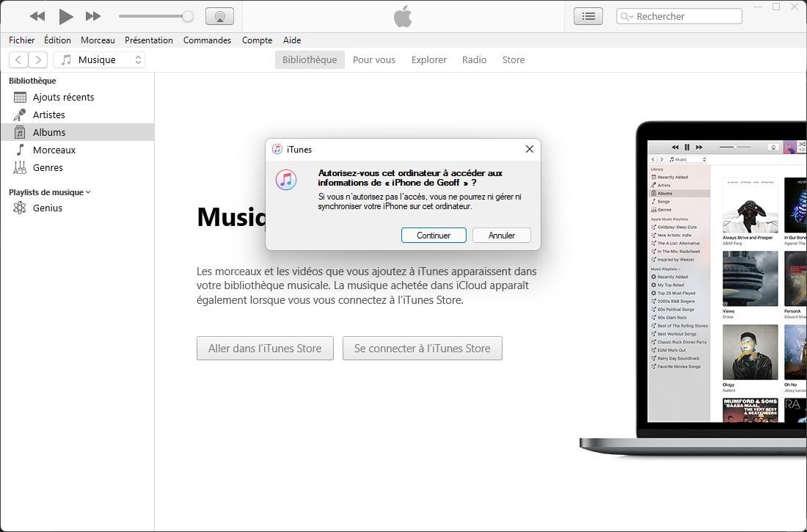Open the Commandes menu
Image resolution: width=807 pixels, height=532 pixels.
207,40
